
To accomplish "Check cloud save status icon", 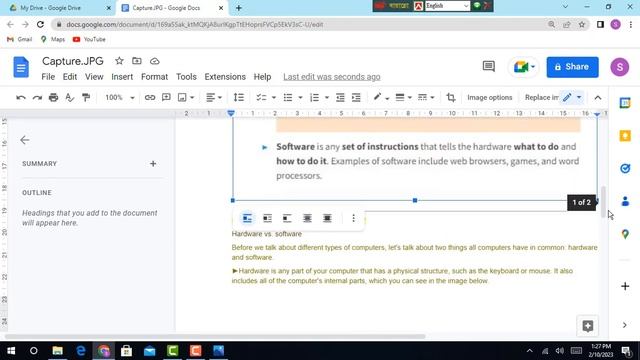I will pos(155,61).
